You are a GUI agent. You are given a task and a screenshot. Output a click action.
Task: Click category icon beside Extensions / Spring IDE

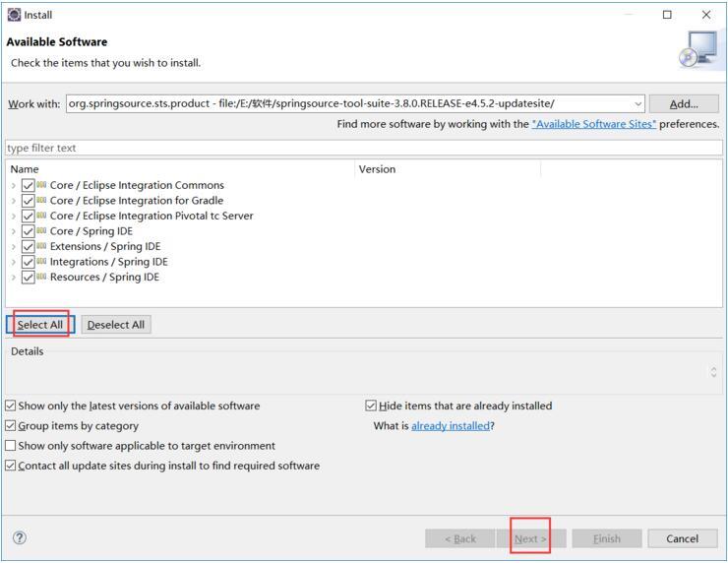click(x=41, y=246)
